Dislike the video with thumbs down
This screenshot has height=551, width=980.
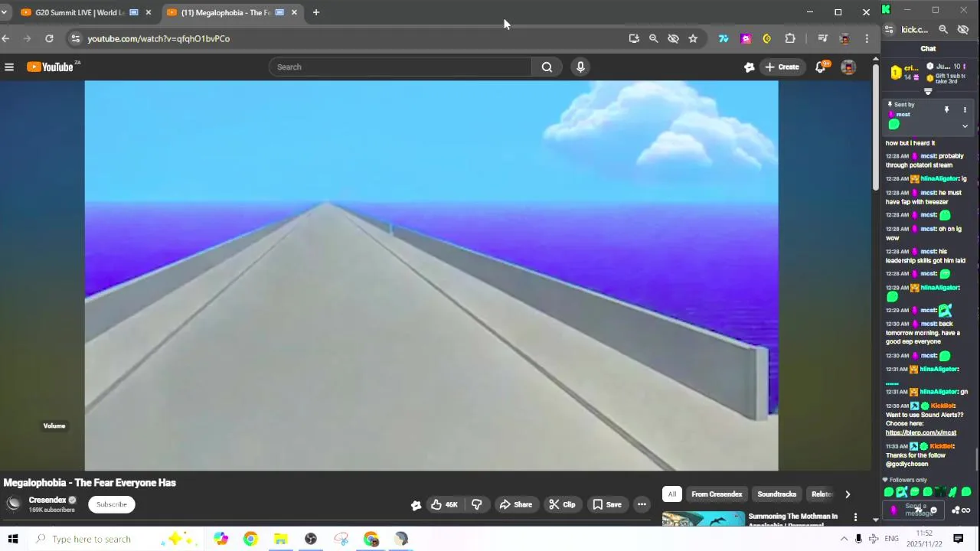coord(477,504)
